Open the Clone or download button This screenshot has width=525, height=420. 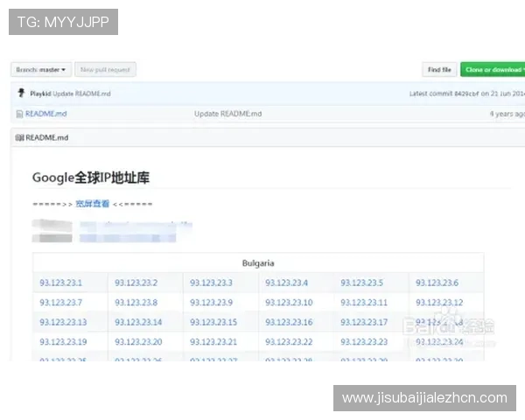[x=493, y=70]
